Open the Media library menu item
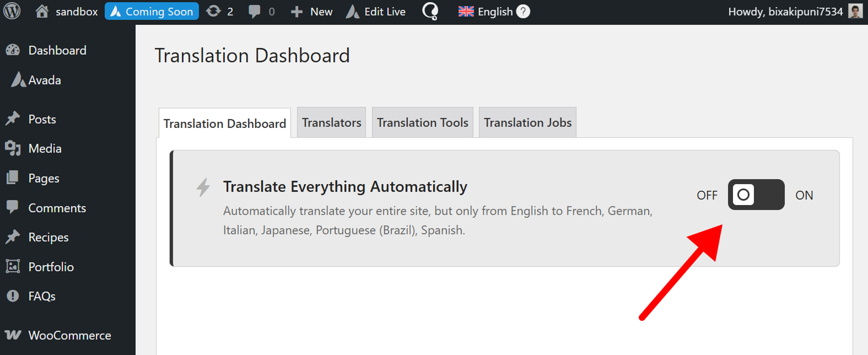Screen dimensions: 868x355 pos(45,148)
